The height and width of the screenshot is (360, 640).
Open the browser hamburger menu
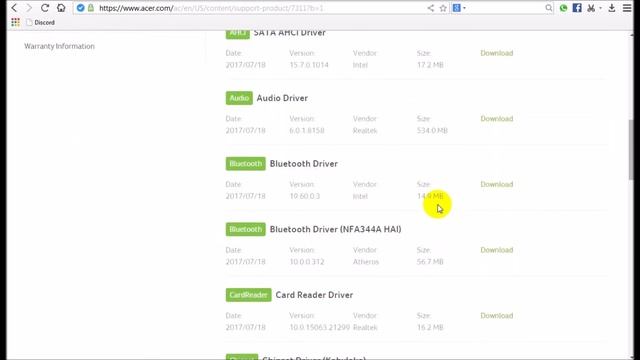[627, 8]
